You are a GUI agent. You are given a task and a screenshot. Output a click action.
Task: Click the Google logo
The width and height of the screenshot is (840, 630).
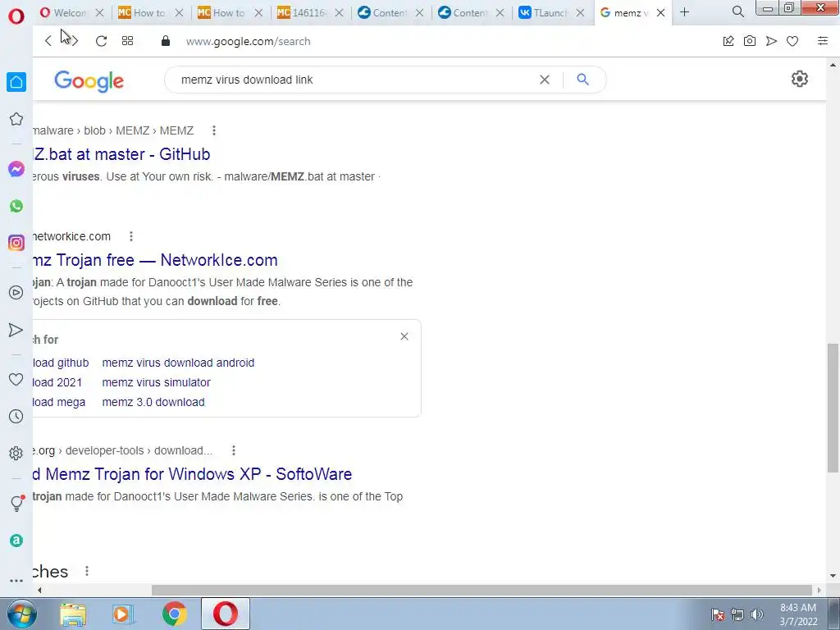click(89, 81)
